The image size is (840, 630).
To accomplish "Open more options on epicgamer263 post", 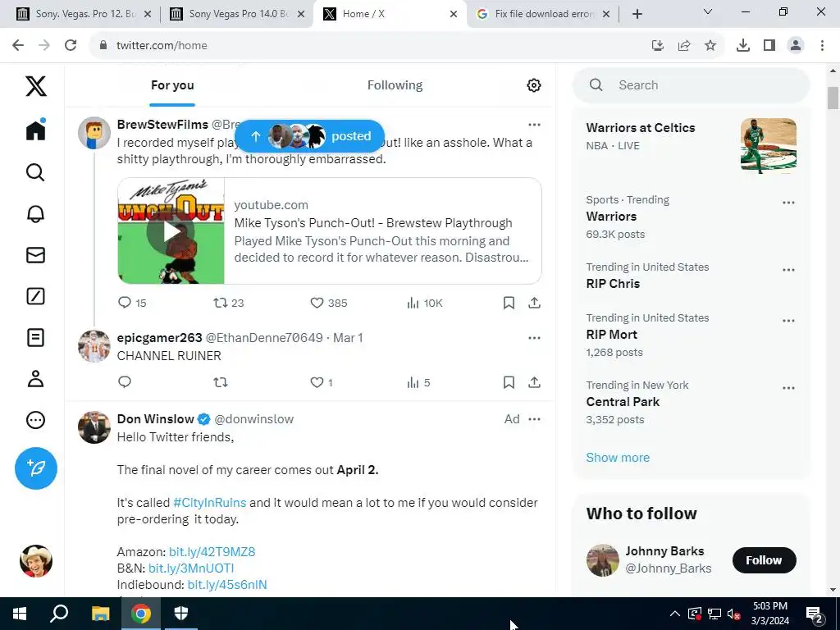I will [534, 338].
